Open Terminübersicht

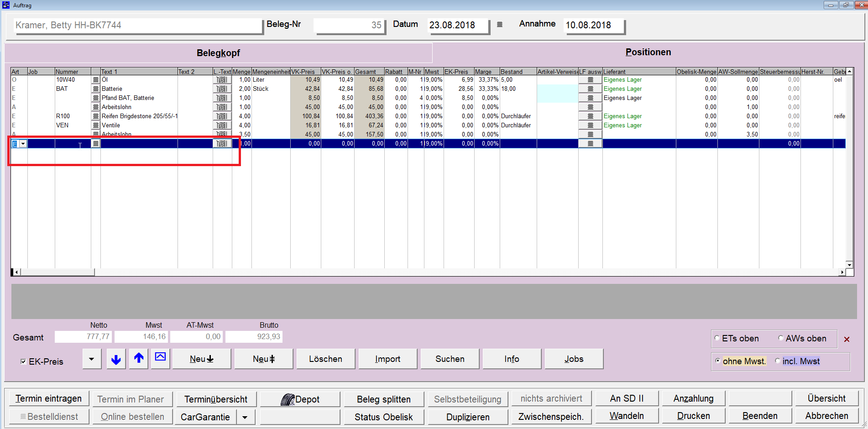click(216, 399)
